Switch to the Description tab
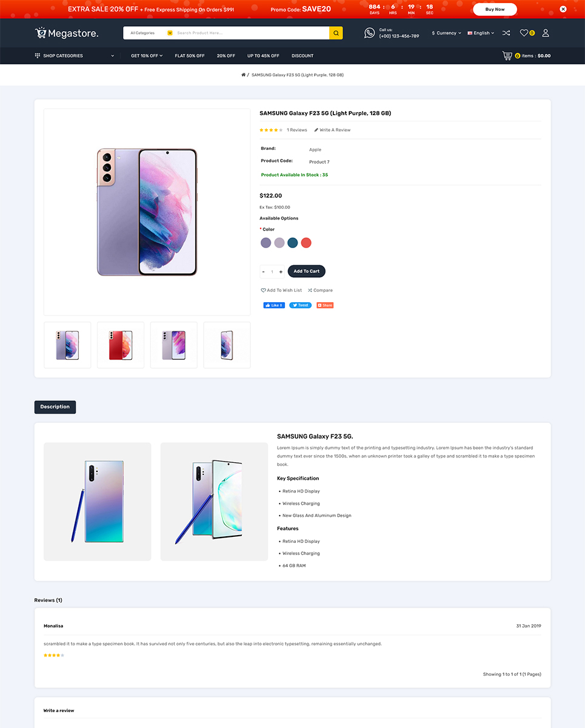This screenshot has width=585, height=728. point(55,407)
